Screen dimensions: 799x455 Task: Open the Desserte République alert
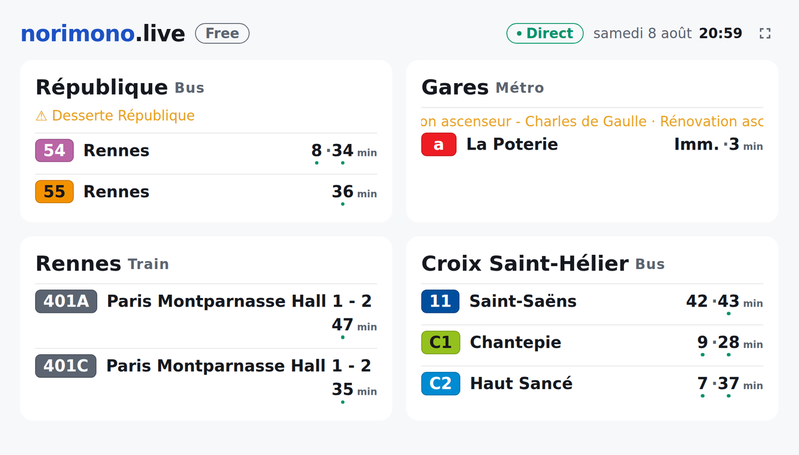[x=115, y=116]
